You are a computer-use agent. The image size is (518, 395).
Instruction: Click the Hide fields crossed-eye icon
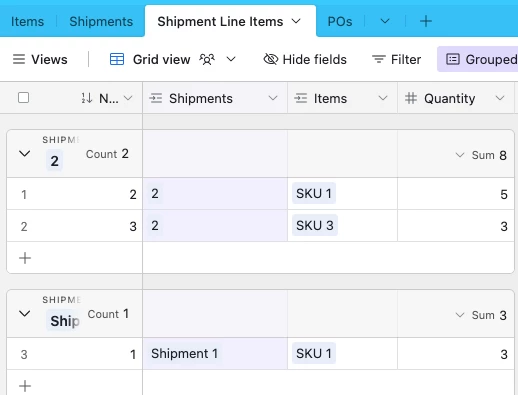(x=271, y=59)
